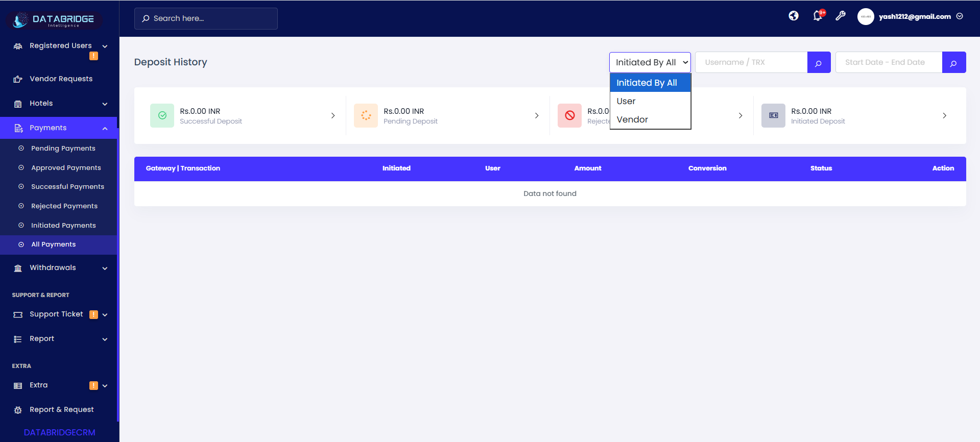Click the Payments document icon
The height and width of the screenshot is (442, 980).
pyautogui.click(x=18, y=128)
